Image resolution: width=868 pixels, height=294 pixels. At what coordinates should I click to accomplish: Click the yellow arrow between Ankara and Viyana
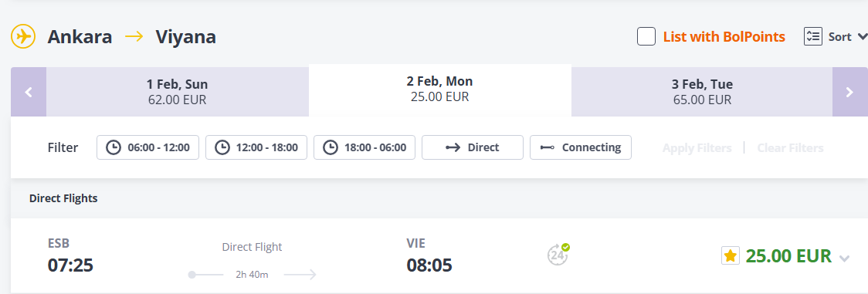(x=134, y=37)
